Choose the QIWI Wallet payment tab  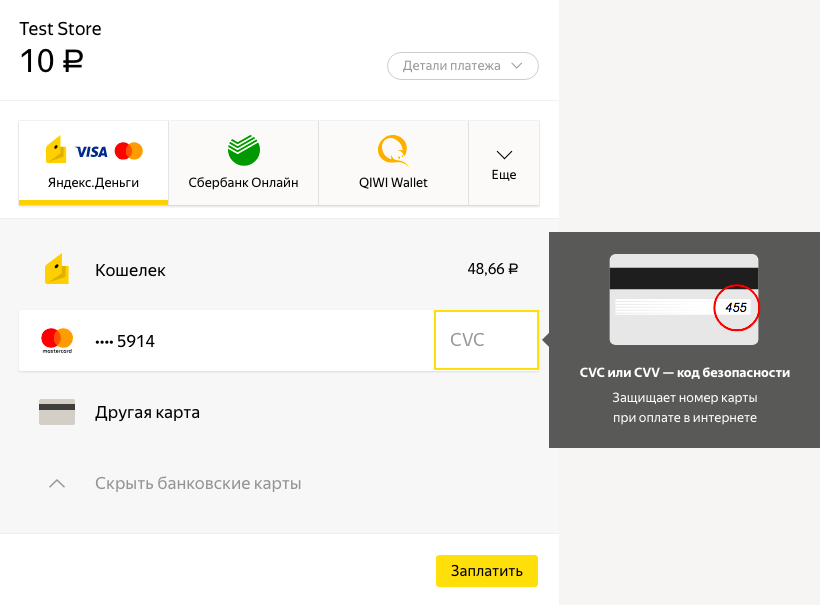(x=393, y=163)
